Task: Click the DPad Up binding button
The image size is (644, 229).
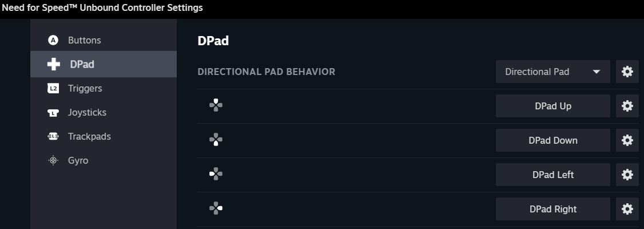Action: coord(552,106)
